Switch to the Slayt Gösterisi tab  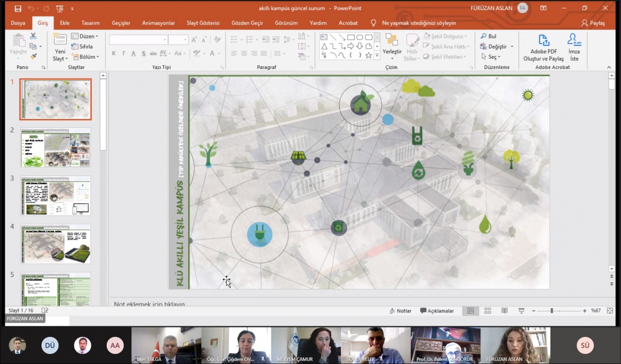tap(203, 23)
